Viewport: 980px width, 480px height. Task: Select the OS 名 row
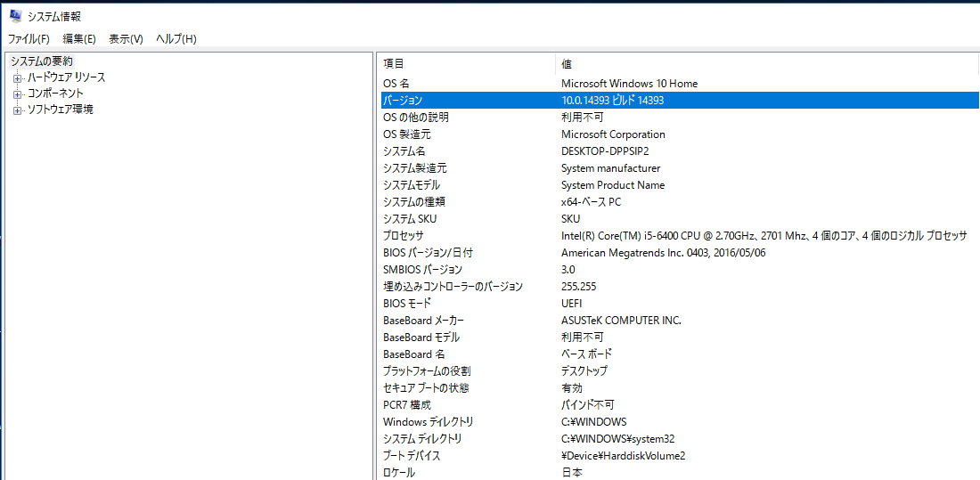[x=680, y=83]
